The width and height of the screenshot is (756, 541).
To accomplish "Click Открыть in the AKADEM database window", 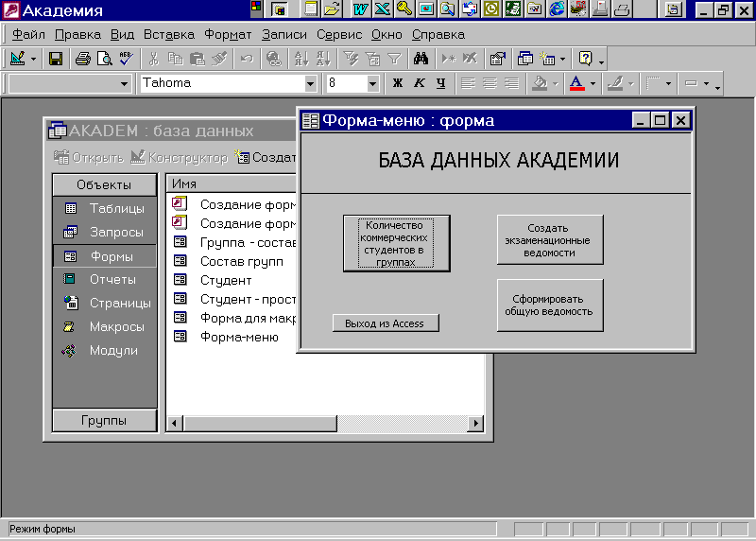I will 89,157.
